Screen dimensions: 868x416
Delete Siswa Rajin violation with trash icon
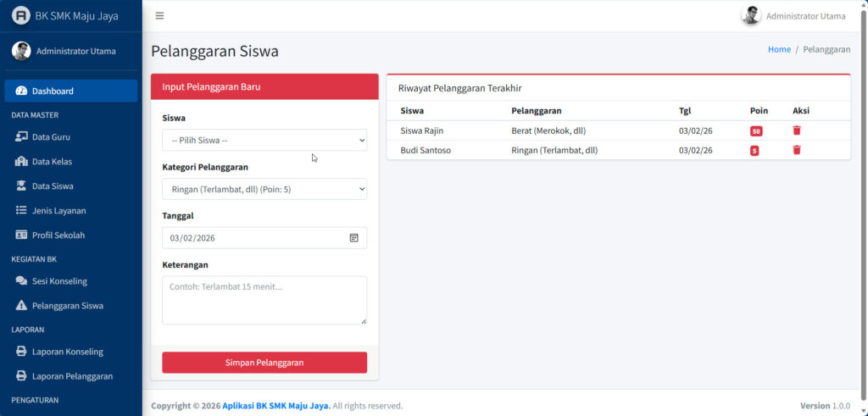pyautogui.click(x=796, y=130)
